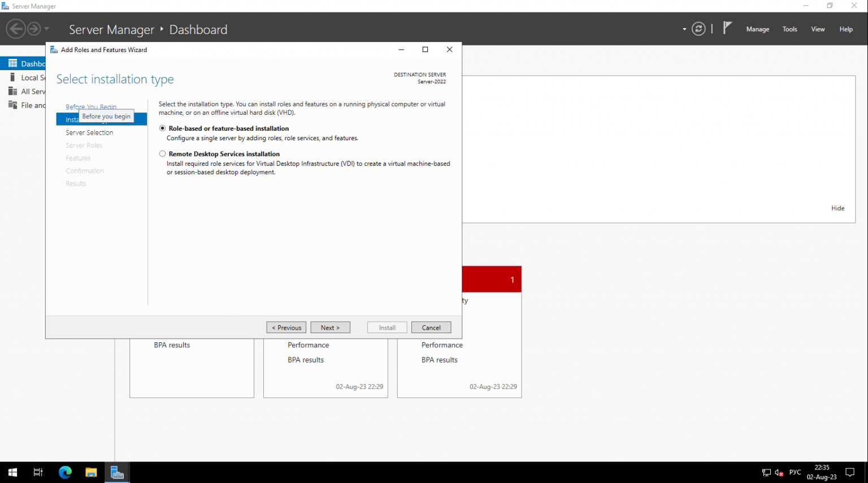Viewport: 868px width, 483px height.
Task: Choose the Remote Desktop Services installation option
Action: coord(162,153)
